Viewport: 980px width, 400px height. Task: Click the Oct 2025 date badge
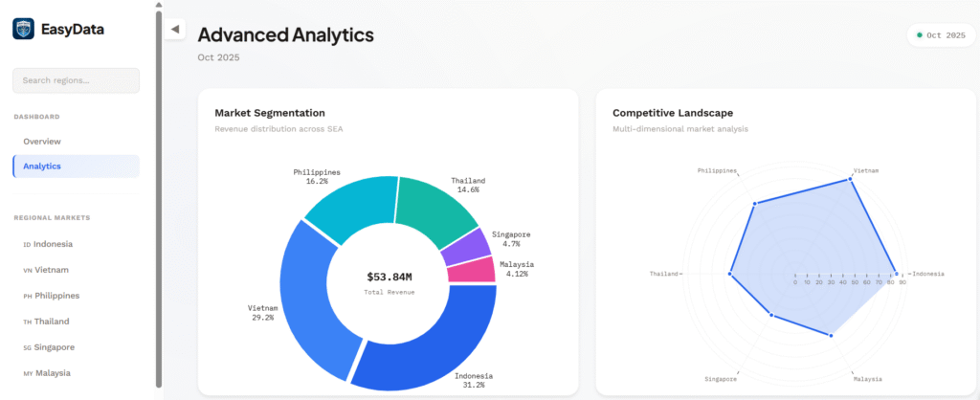[941, 35]
